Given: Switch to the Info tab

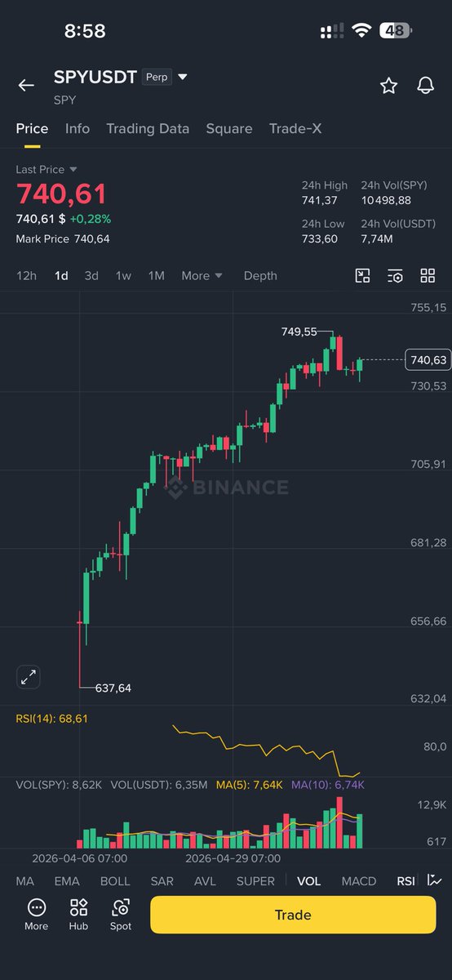Looking at the screenshot, I should [78, 128].
